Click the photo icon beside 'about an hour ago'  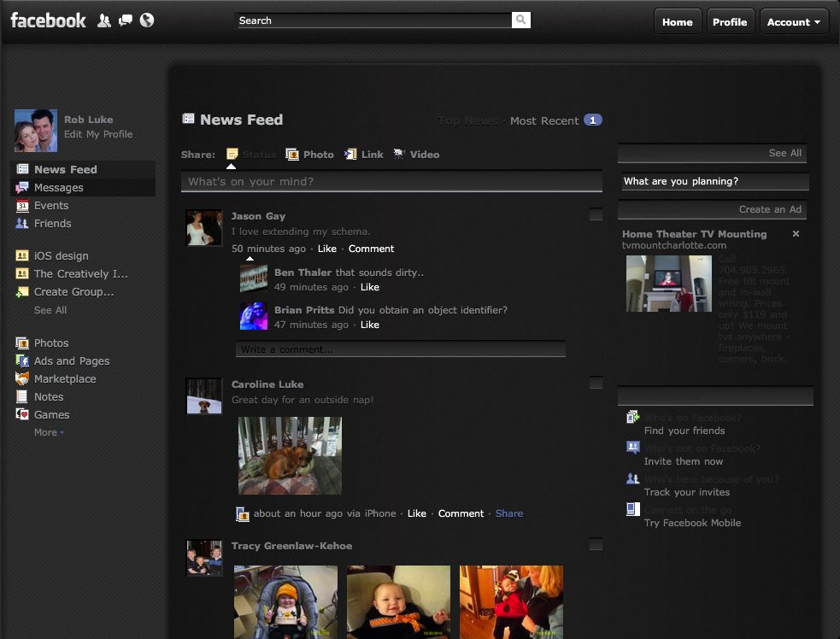243,514
